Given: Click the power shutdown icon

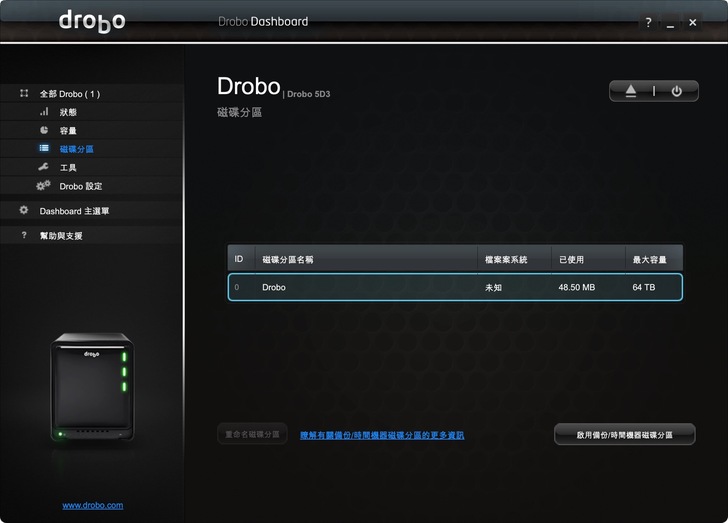Looking at the screenshot, I should pos(676,91).
